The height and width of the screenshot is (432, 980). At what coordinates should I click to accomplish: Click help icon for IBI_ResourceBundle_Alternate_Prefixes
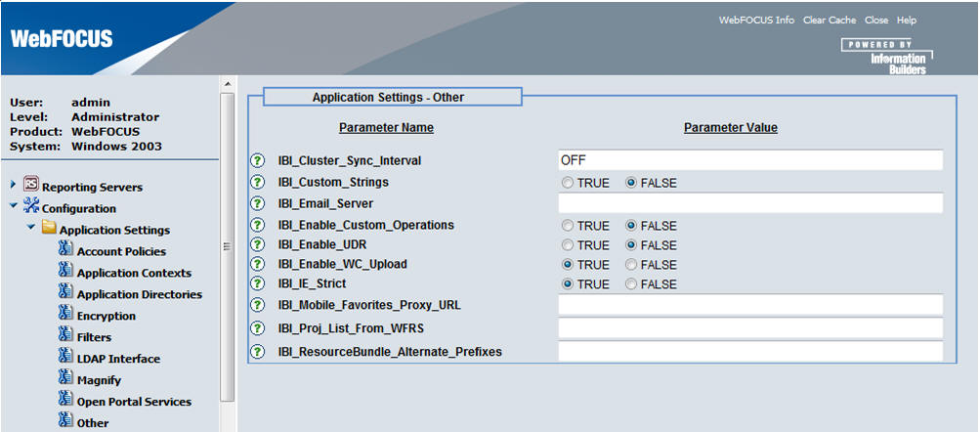pos(257,352)
